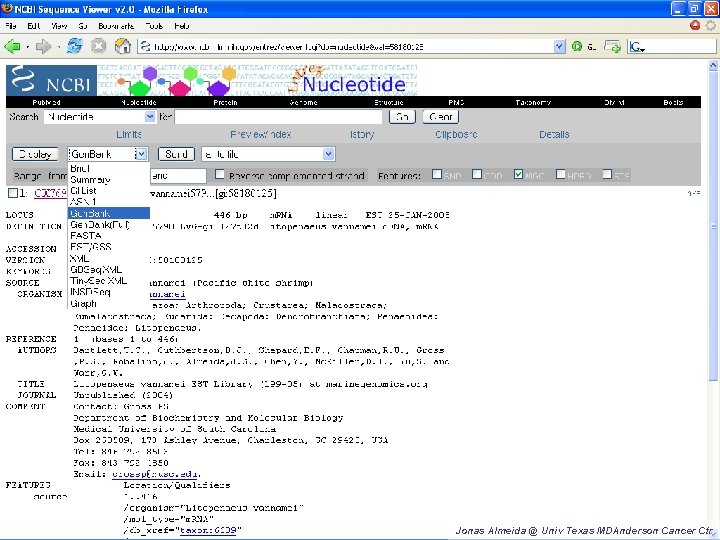Image resolution: width=720 pixels, height=540 pixels.
Task: Open the Edit menu
Action: coord(34,26)
